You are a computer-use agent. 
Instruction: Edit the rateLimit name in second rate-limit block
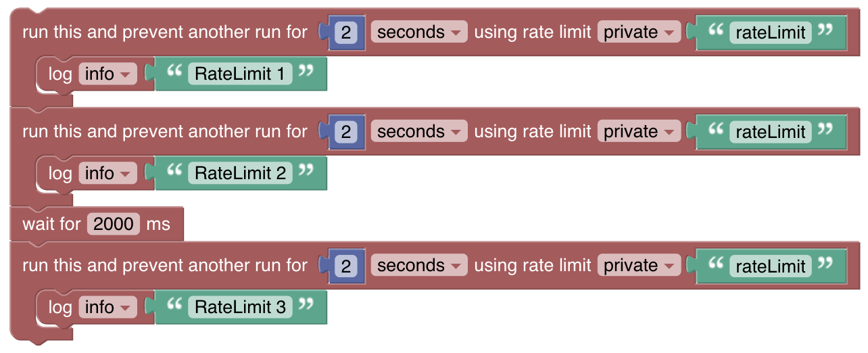coord(771,133)
